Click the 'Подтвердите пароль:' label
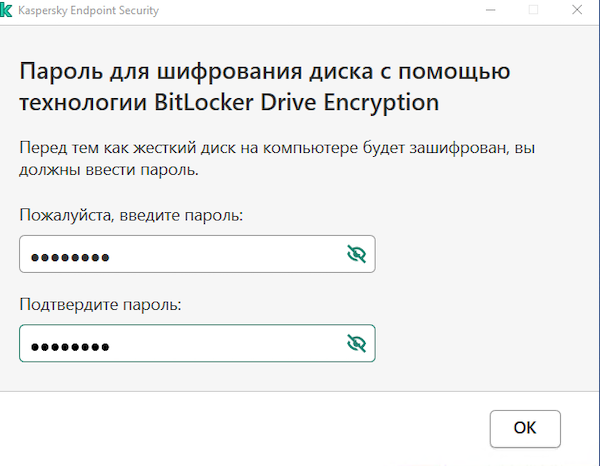 coord(100,304)
